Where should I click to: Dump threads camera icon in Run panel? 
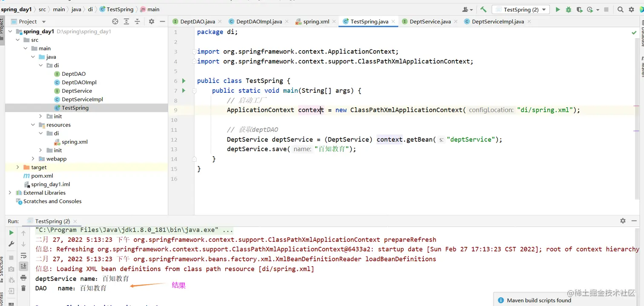coord(11,269)
